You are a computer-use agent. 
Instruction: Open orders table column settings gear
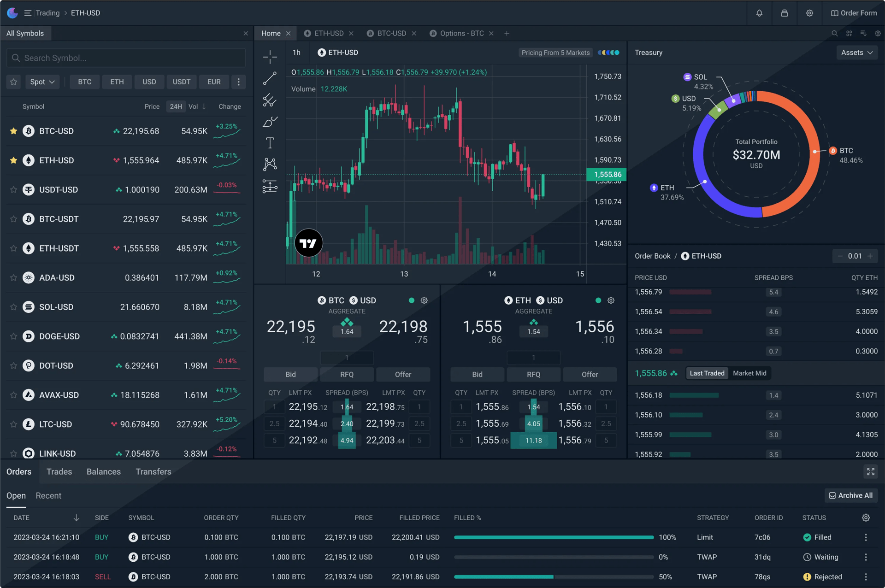(866, 518)
